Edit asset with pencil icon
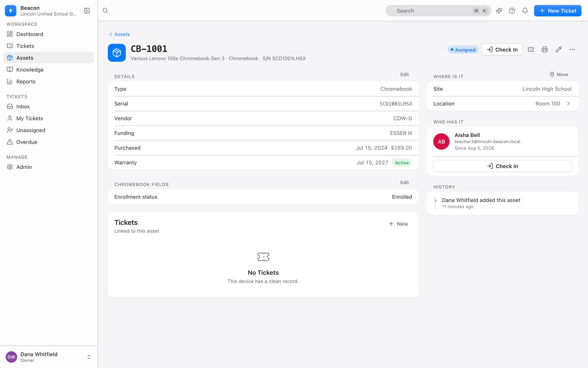 tap(558, 49)
